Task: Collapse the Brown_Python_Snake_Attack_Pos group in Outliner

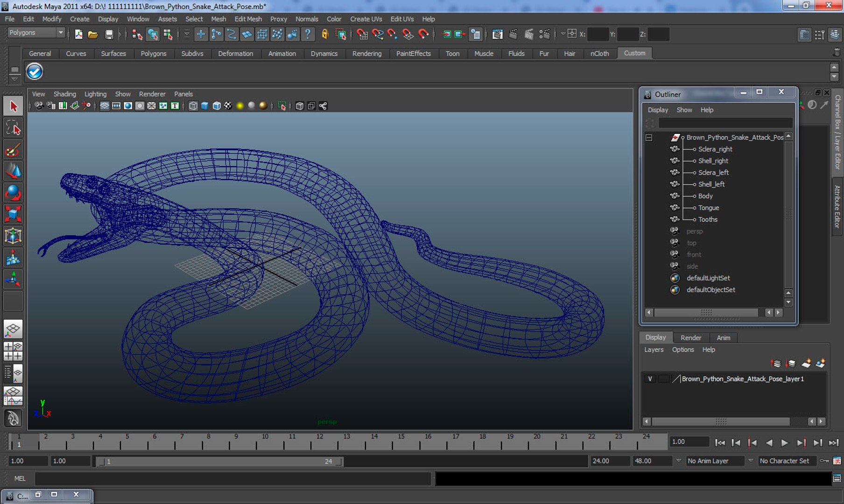Action: tap(649, 138)
